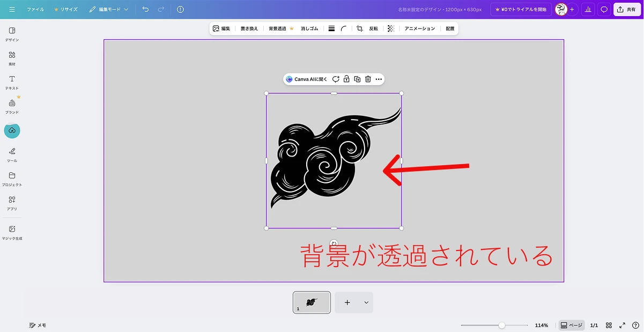
Task: Open the テキスト panel in sidebar
Action: click(12, 82)
